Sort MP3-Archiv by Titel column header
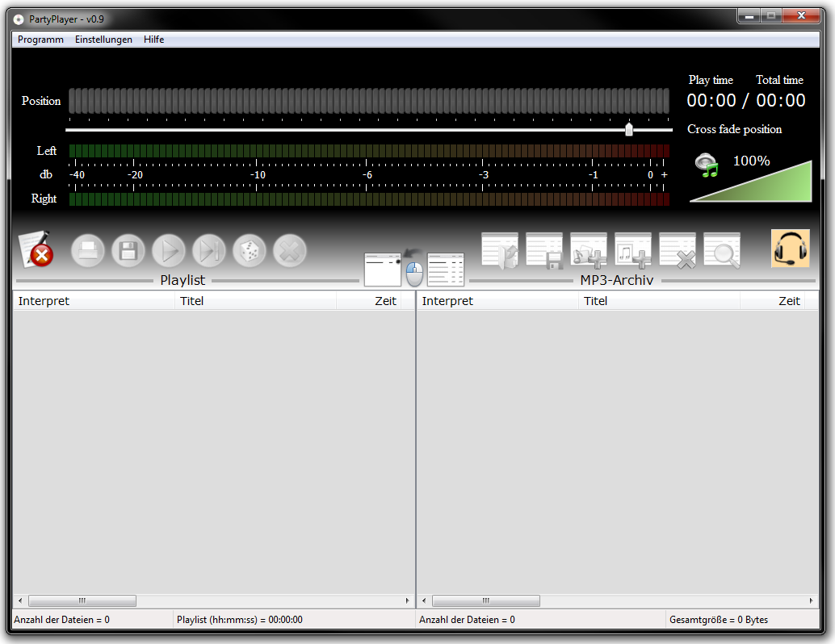835x644 pixels. tap(658, 301)
